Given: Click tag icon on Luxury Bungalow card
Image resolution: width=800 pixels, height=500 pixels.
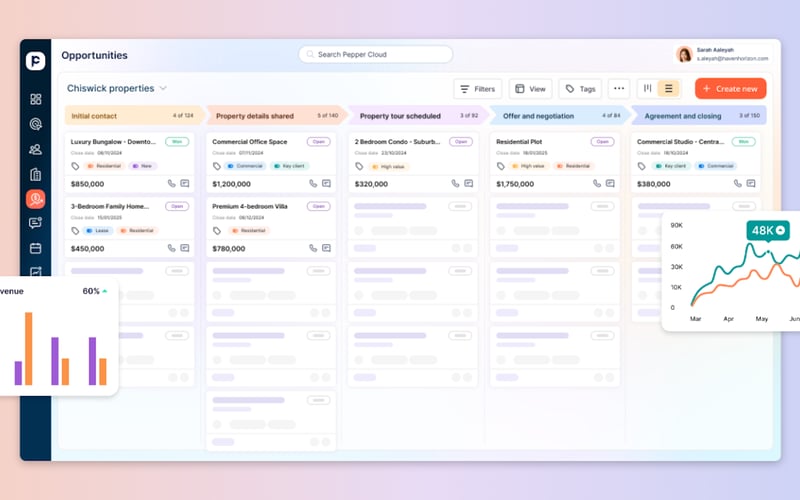Looking at the screenshot, I should tap(75, 166).
